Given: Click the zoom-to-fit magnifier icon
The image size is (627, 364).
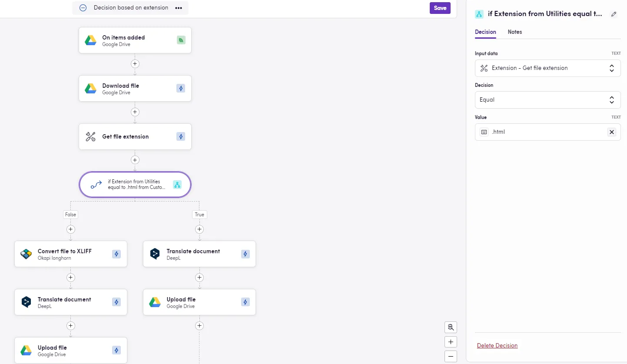Looking at the screenshot, I should tap(451, 327).
